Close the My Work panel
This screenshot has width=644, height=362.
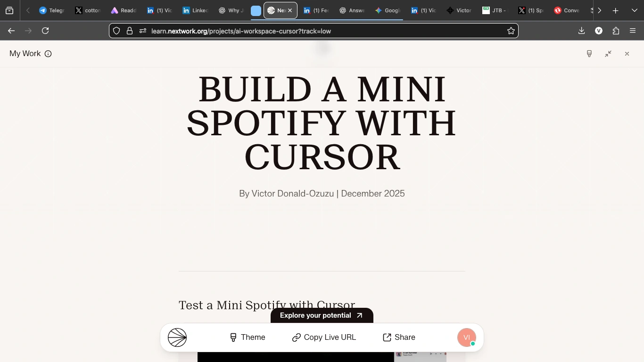(627, 54)
